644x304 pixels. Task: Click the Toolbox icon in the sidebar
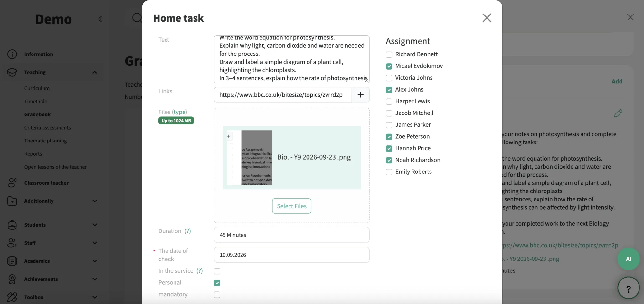tap(12, 297)
